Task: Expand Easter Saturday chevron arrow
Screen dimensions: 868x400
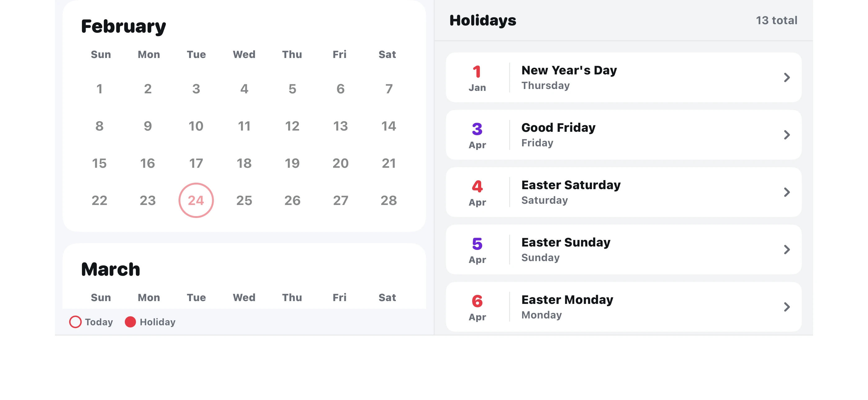Action: click(x=786, y=192)
